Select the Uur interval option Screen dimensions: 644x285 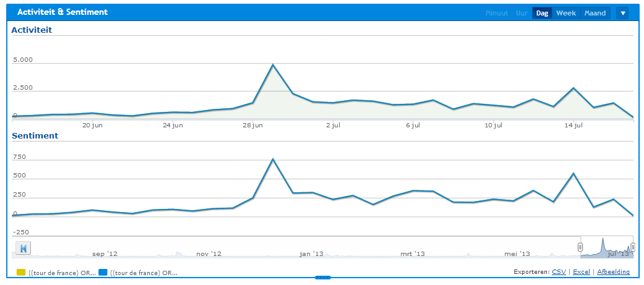(522, 13)
